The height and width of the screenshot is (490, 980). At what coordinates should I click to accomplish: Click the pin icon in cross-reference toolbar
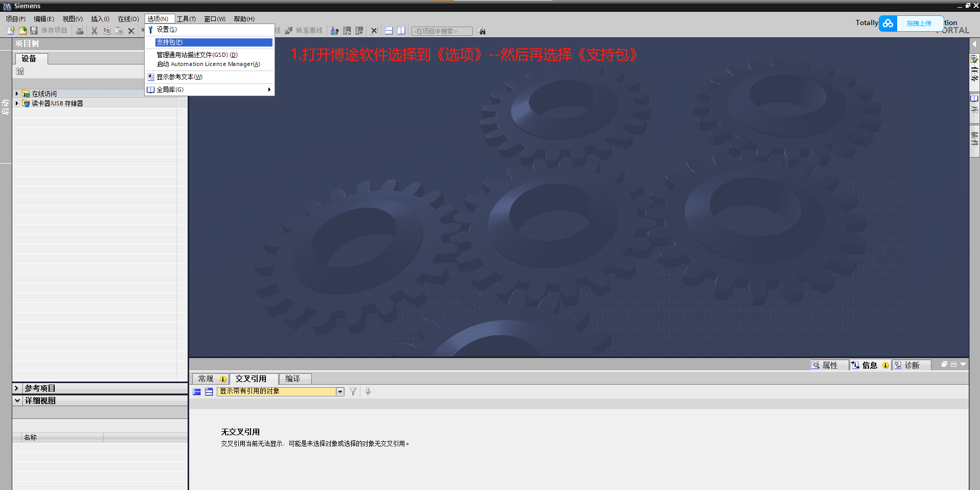point(368,392)
